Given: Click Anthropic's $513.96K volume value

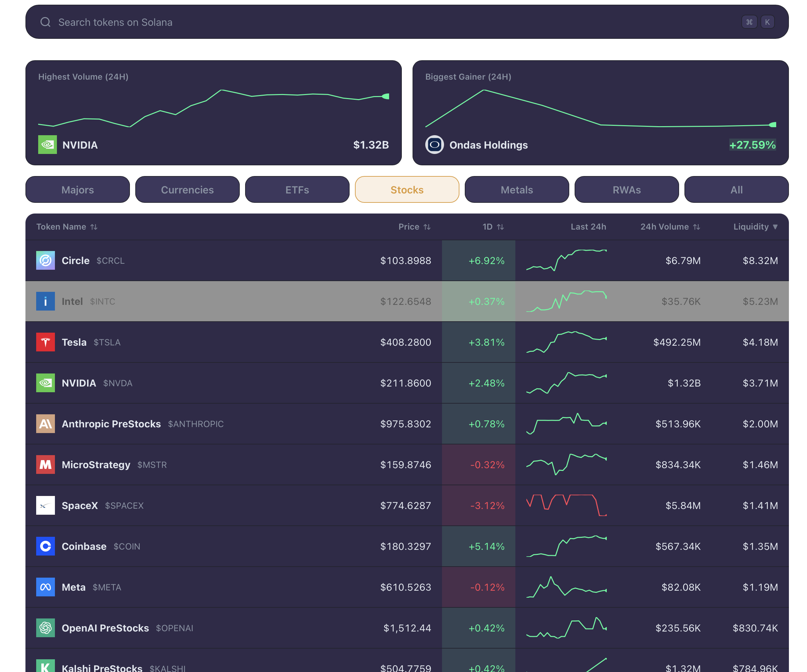Looking at the screenshot, I should [678, 424].
